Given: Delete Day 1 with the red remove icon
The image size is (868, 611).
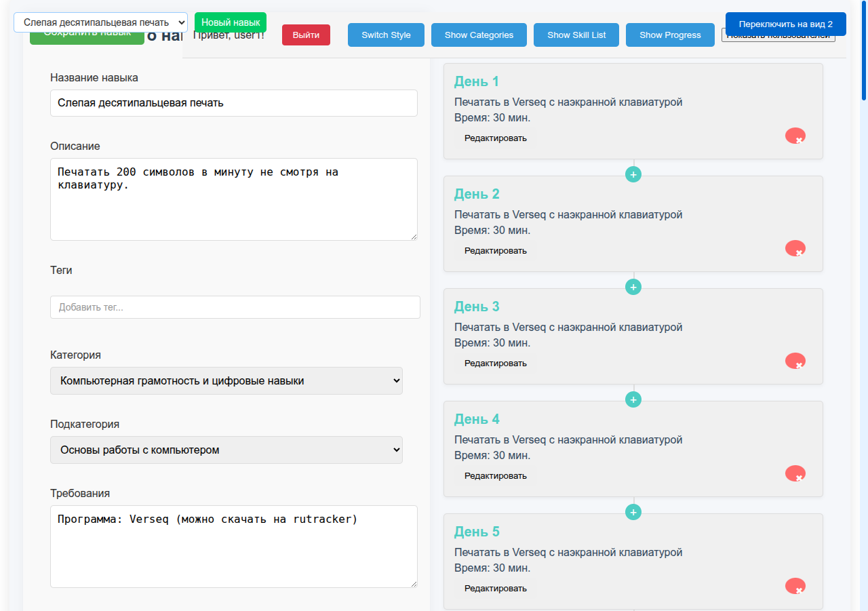Looking at the screenshot, I should coord(795,136).
